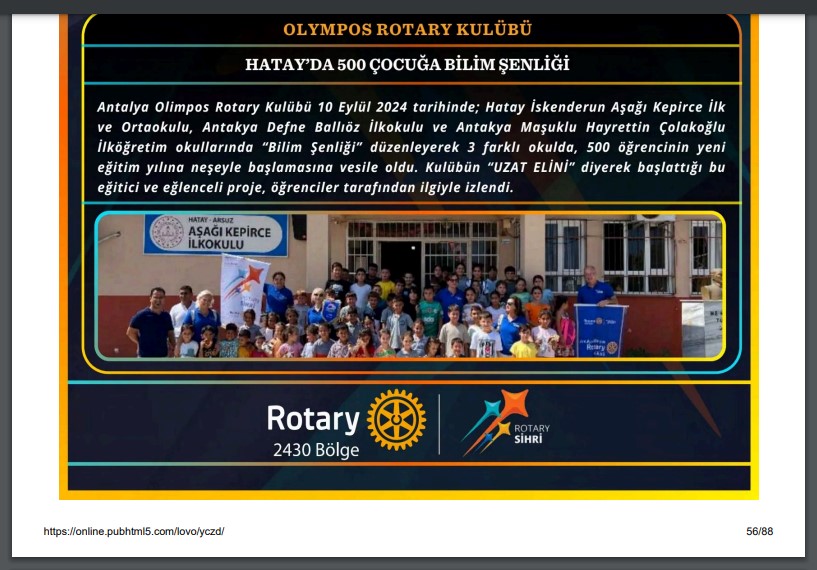This screenshot has width=817, height=570.
Task: Open the online.pubhtml5.com URL in footer
Action: point(134,531)
